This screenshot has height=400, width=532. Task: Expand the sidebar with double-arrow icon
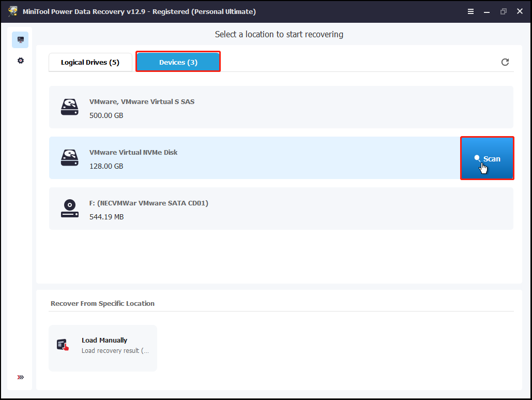click(21, 377)
